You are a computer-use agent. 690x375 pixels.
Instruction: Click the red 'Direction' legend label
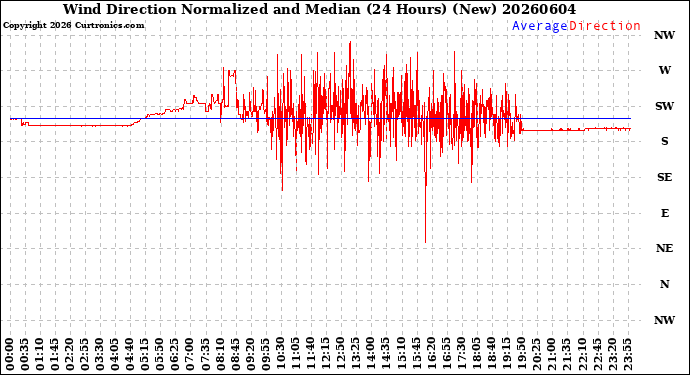[x=605, y=26]
